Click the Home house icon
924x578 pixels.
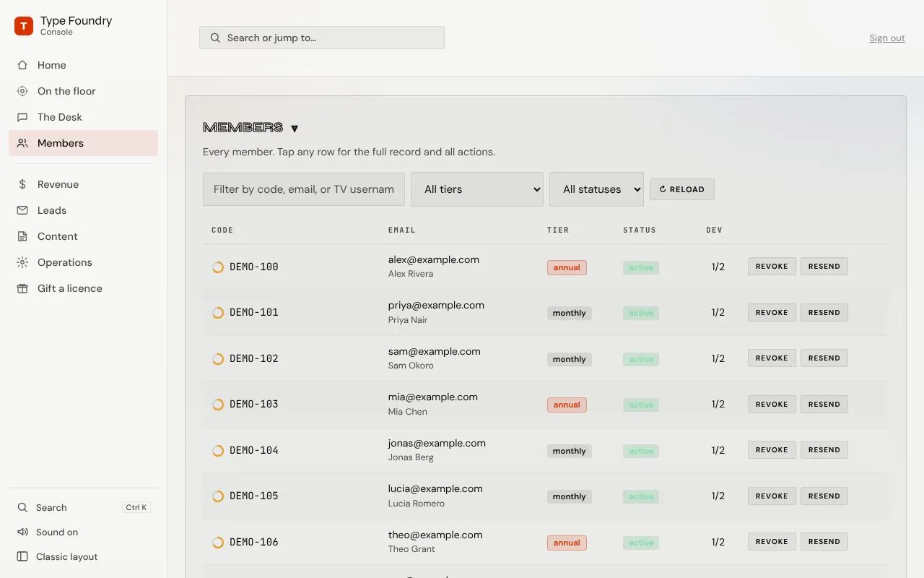[x=23, y=65]
